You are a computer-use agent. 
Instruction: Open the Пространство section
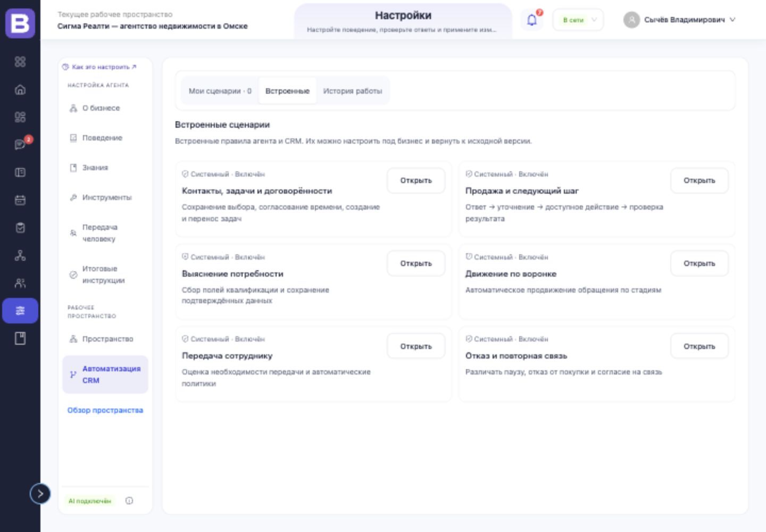[x=105, y=339]
